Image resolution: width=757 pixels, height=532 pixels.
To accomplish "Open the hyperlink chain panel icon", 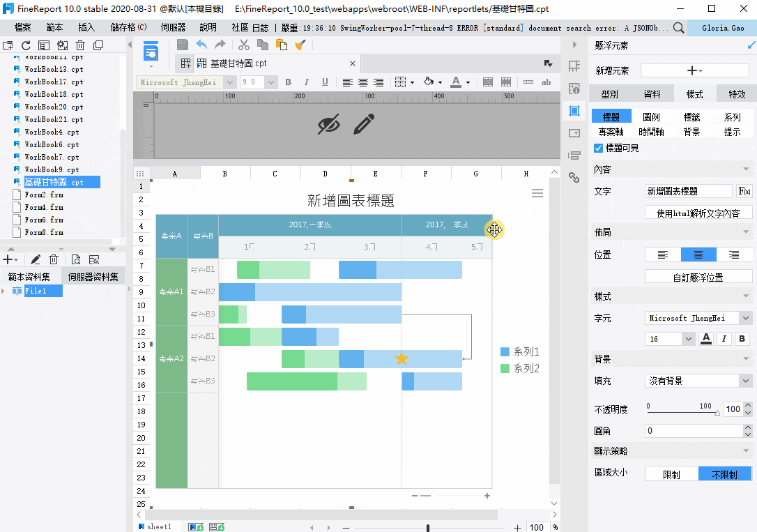I will click(574, 177).
